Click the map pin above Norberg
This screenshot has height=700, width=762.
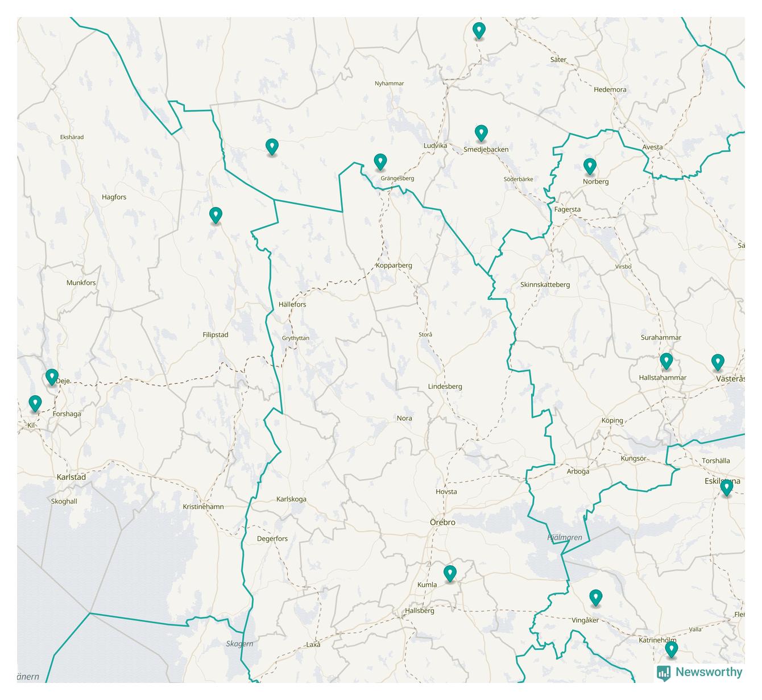tap(590, 166)
